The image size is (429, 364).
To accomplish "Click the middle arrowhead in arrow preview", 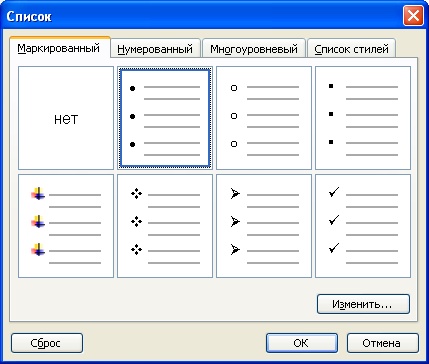I will pyautogui.click(x=235, y=221).
